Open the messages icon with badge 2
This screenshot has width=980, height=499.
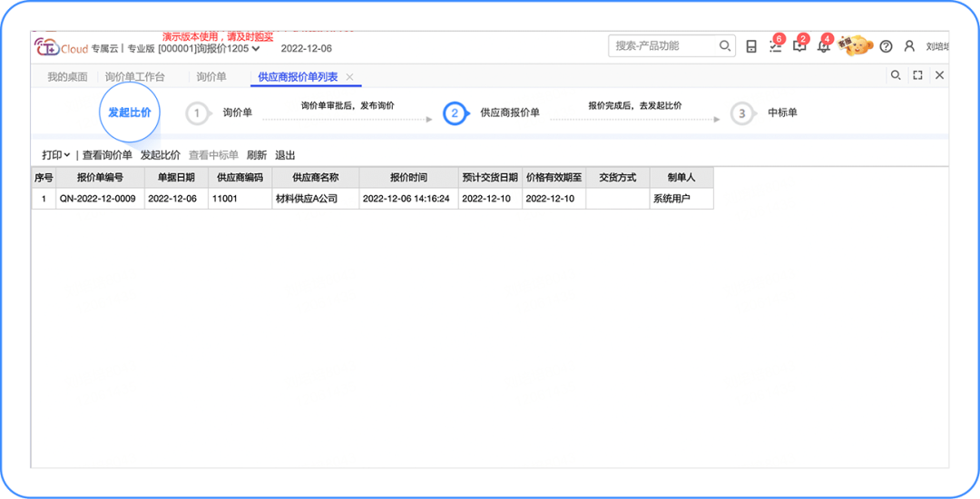click(x=799, y=46)
